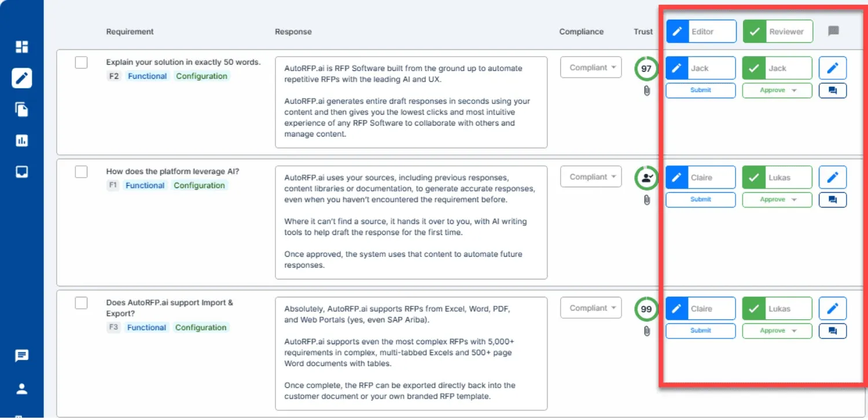Open comments button in 'Import & Export' row
Image resolution: width=868 pixels, height=420 pixels.
pyautogui.click(x=833, y=331)
